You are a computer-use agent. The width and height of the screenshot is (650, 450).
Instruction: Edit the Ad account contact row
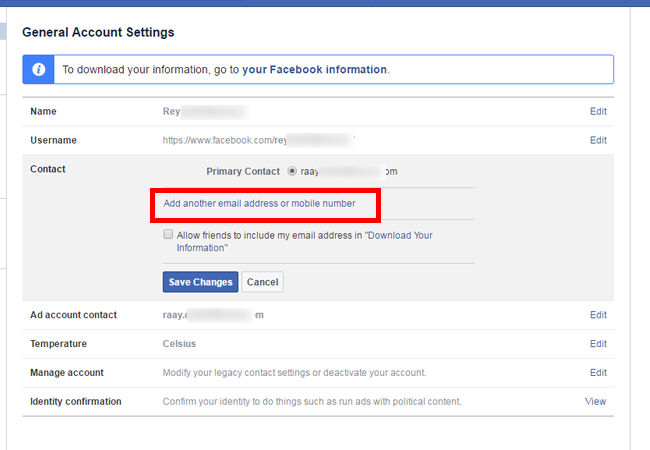(598, 315)
